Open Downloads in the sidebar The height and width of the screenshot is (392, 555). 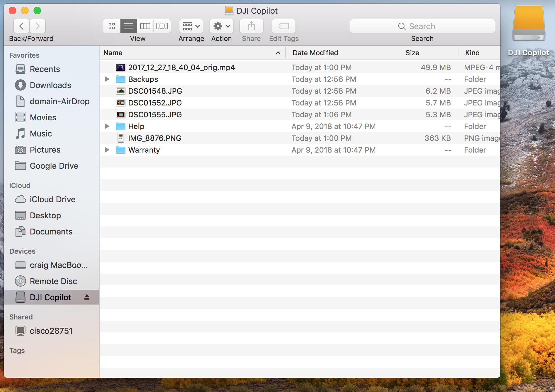click(51, 85)
